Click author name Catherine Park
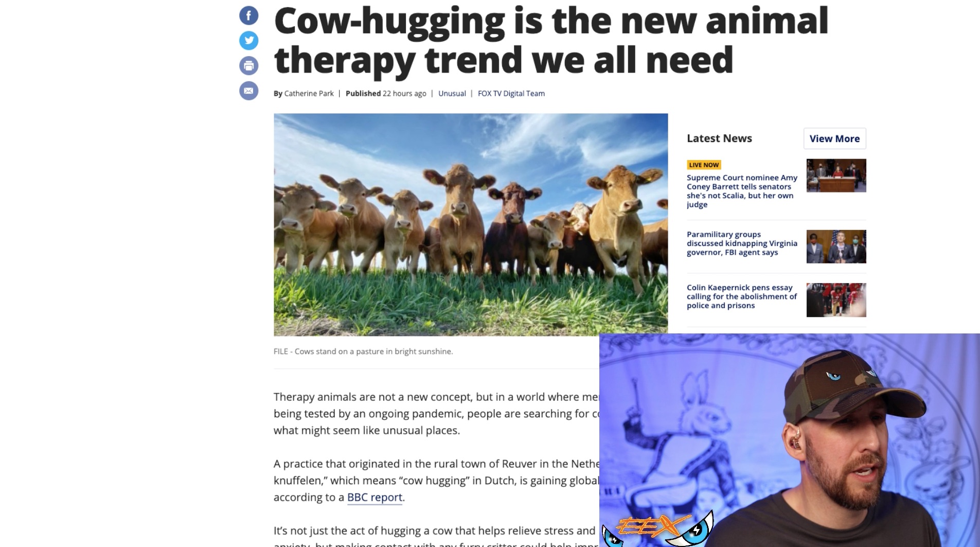 click(x=309, y=93)
